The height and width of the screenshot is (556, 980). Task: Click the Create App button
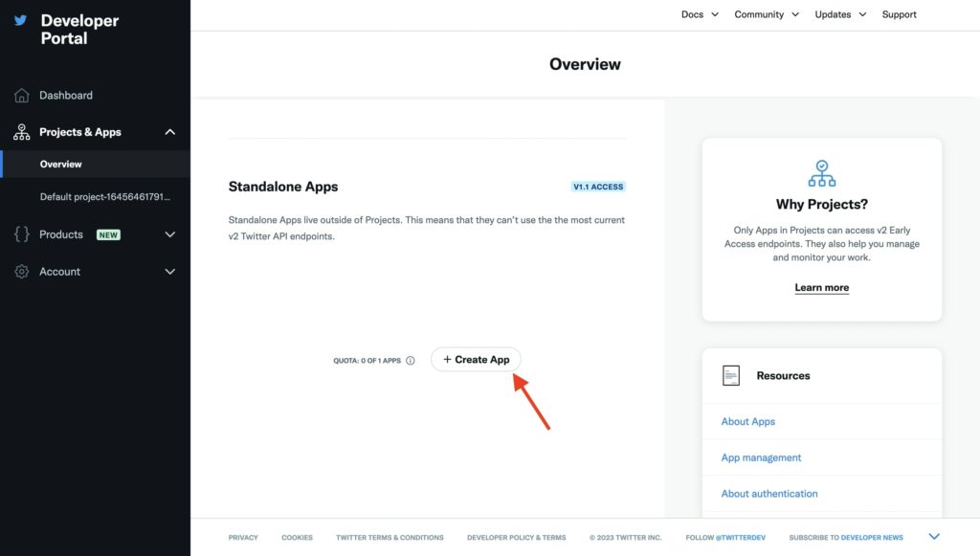477,360
